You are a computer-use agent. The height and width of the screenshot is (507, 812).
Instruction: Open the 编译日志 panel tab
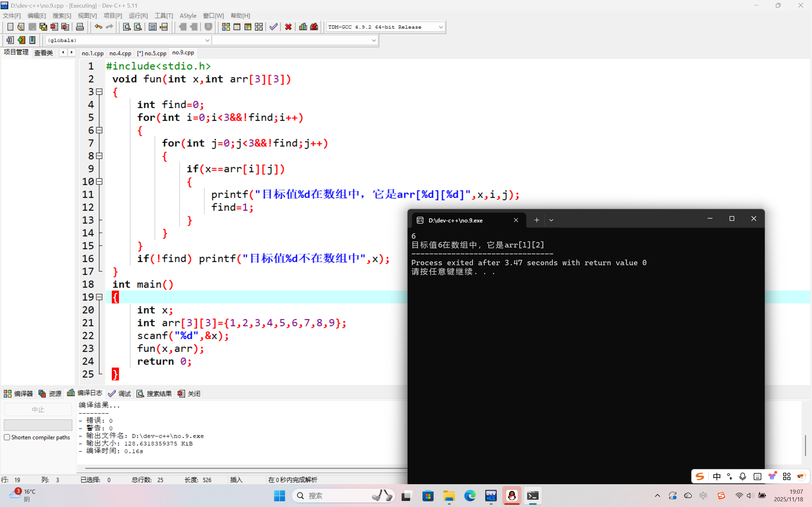(x=85, y=393)
